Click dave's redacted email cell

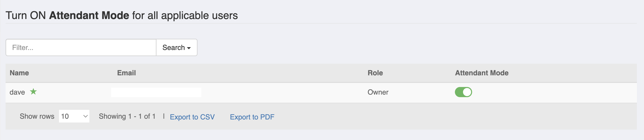pyautogui.click(x=156, y=92)
